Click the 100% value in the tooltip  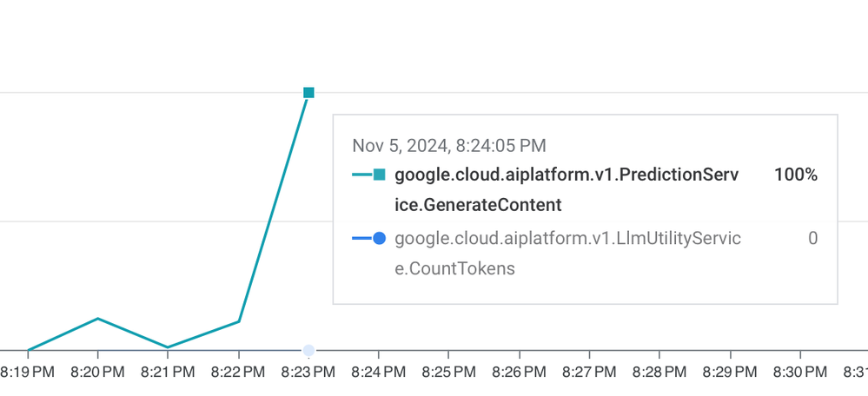click(x=796, y=175)
